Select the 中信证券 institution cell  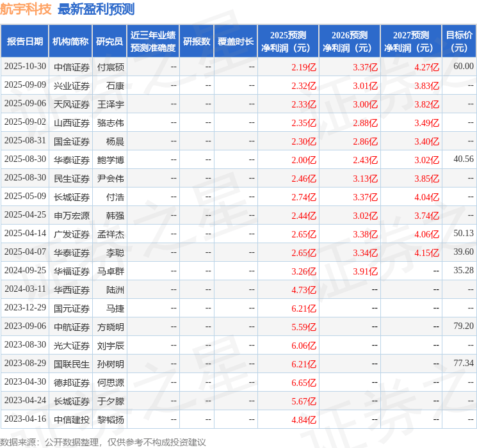click(x=72, y=67)
